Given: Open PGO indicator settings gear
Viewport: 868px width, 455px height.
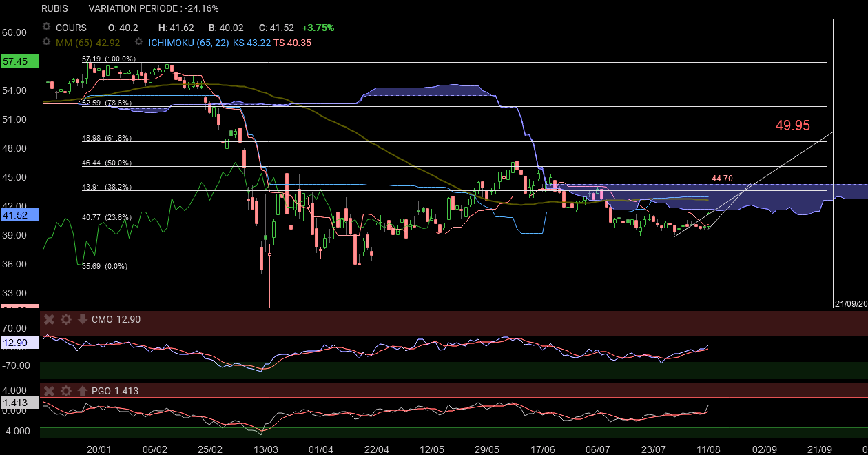Looking at the screenshot, I should (66, 391).
